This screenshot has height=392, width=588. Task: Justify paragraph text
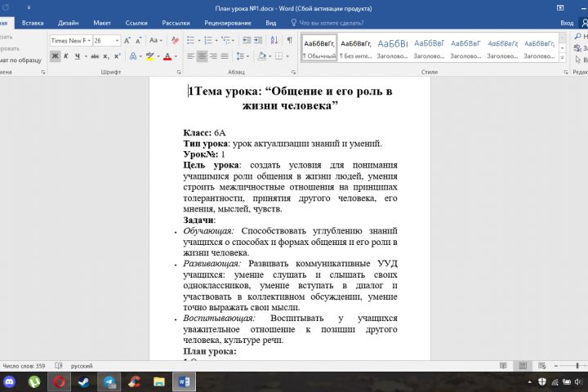point(225,56)
